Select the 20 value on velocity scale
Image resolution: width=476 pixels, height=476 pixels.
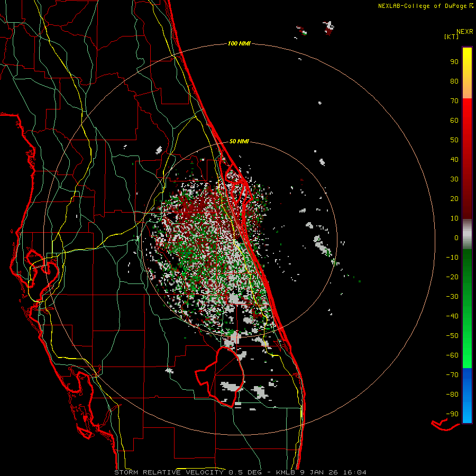pyautogui.click(x=454, y=198)
